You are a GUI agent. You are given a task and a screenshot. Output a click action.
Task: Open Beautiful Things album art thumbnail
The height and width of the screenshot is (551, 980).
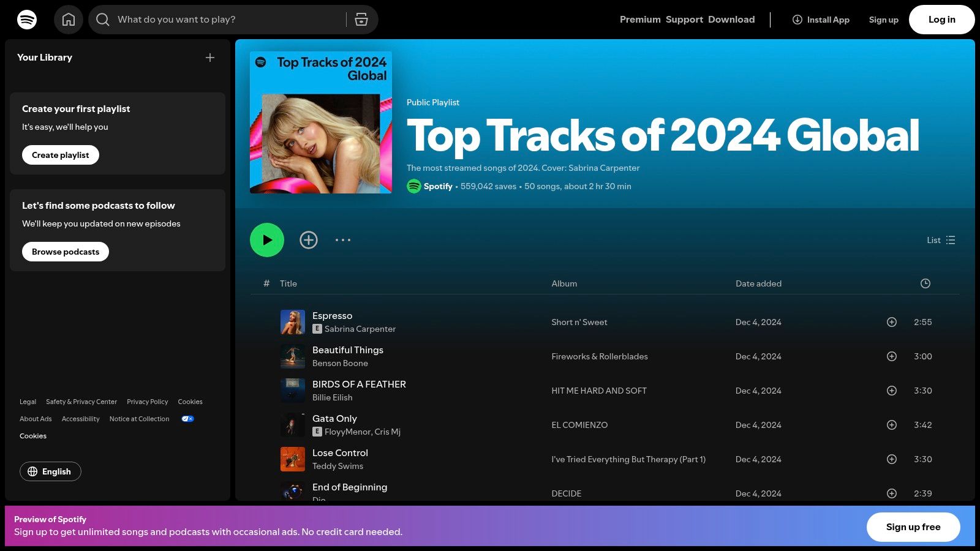(293, 356)
